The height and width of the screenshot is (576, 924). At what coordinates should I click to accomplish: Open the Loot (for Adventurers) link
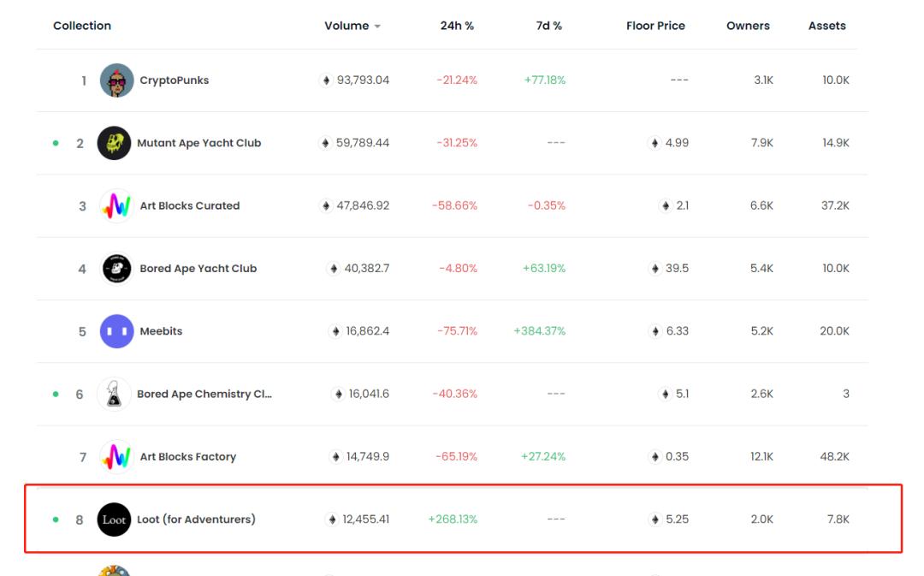(196, 520)
